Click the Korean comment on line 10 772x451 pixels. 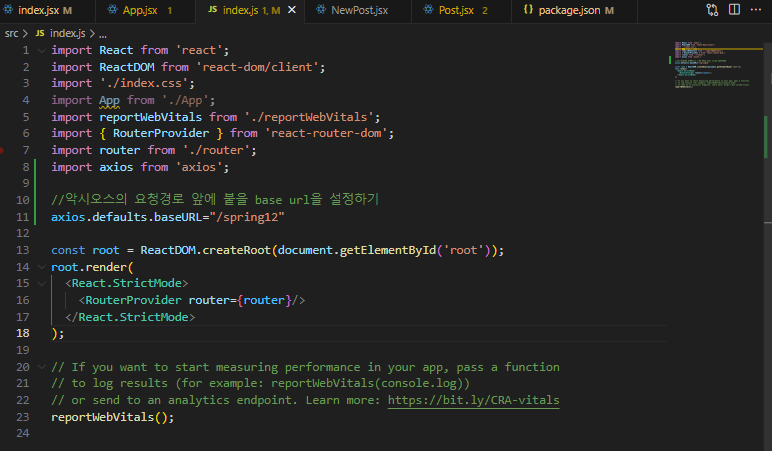[215, 199]
